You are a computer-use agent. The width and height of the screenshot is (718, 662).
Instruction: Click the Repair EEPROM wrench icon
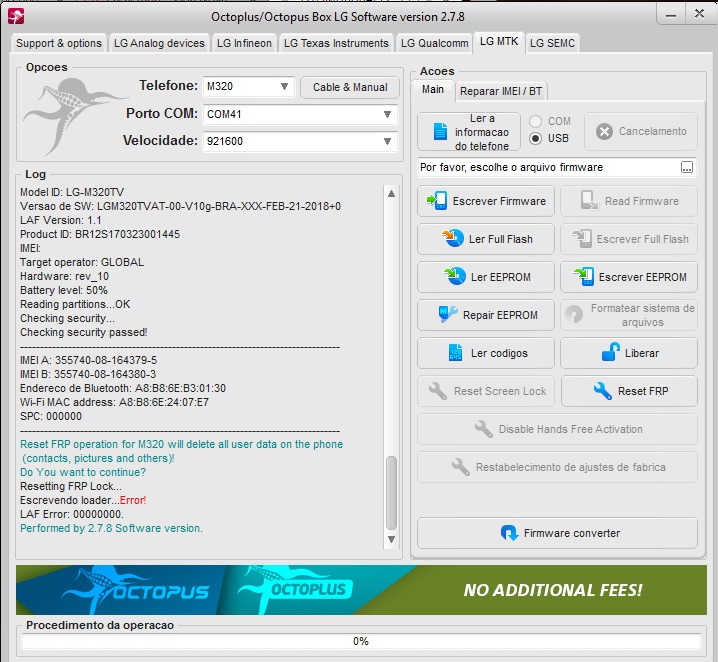tap(447, 315)
